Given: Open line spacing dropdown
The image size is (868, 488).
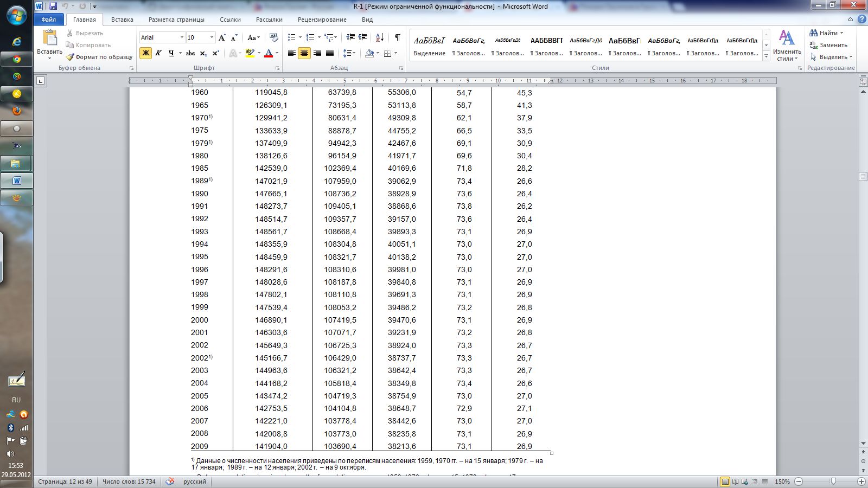Looking at the screenshot, I should point(349,53).
